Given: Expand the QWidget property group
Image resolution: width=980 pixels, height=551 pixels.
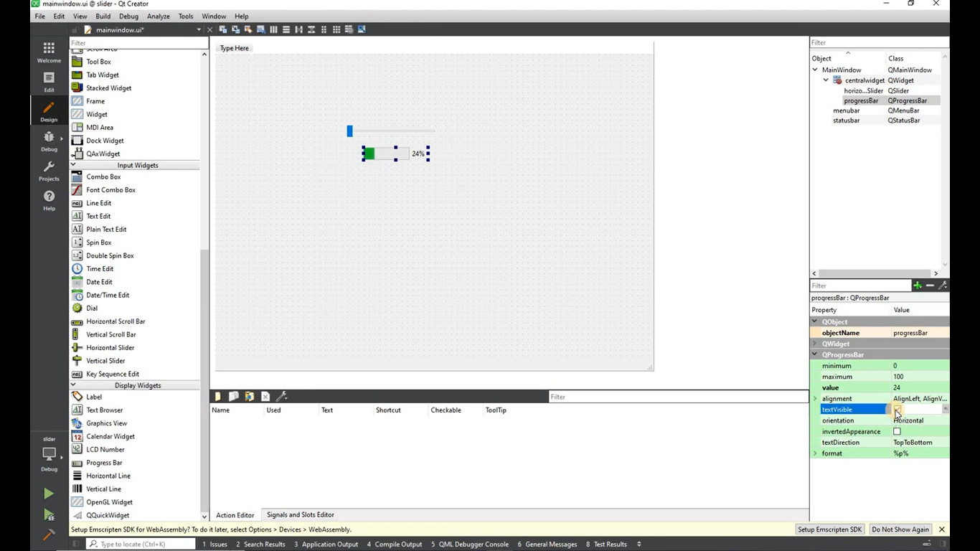Looking at the screenshot, I should click(x=815, y=344).
